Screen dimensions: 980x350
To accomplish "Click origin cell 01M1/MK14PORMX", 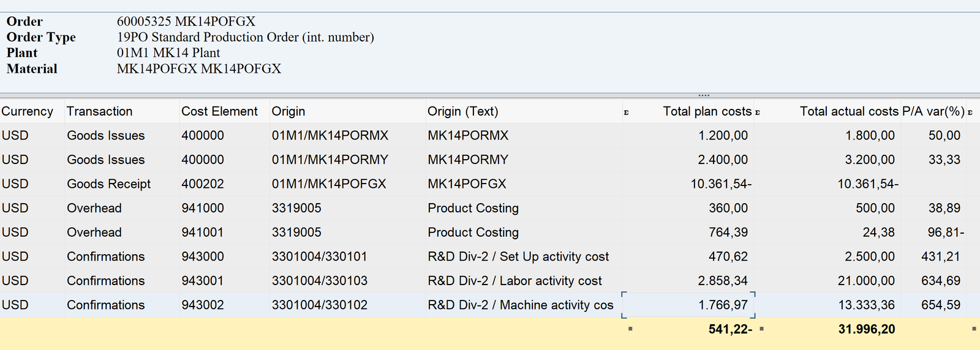I will pyautogui.click(x=330, y=135).
